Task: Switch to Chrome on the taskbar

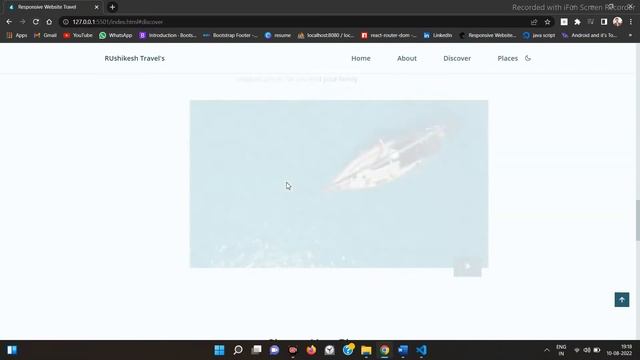Action: [384, 350]
